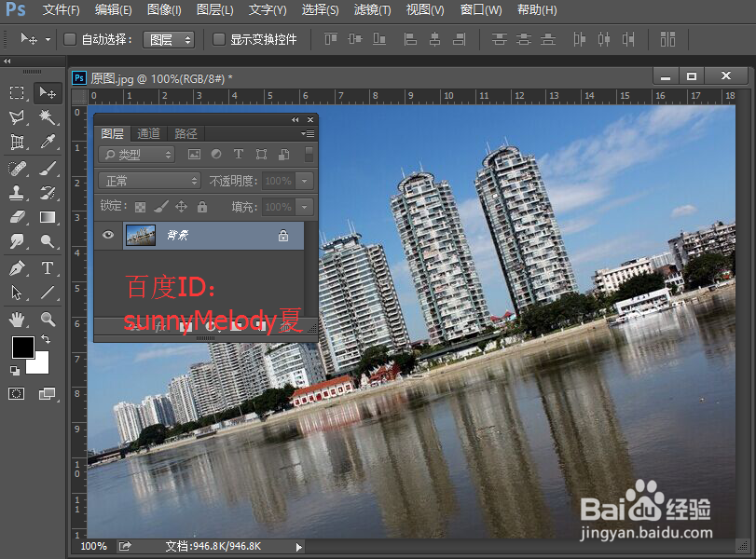The height and width of the screenshot is (559, 756).
Task: Expand the toolbox double arrows
Action: click(x=7, y=61)
